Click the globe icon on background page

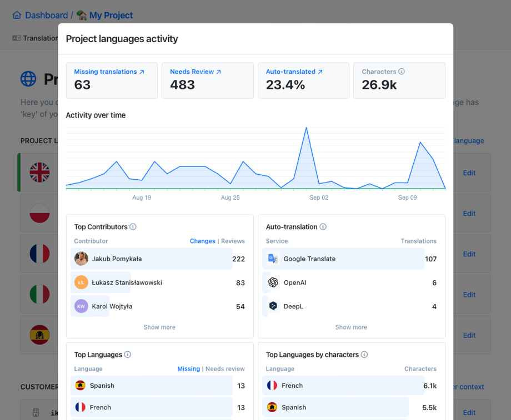coord(28,79)
